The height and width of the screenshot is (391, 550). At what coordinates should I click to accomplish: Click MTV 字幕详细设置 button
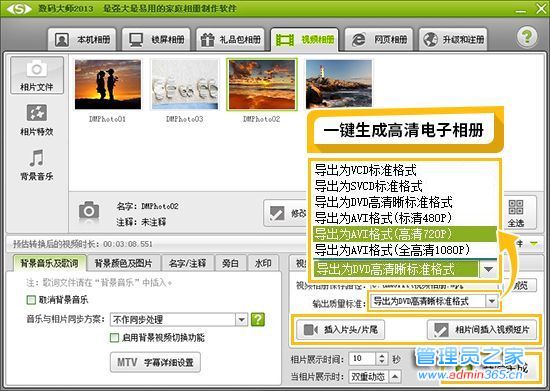(155, 362)
